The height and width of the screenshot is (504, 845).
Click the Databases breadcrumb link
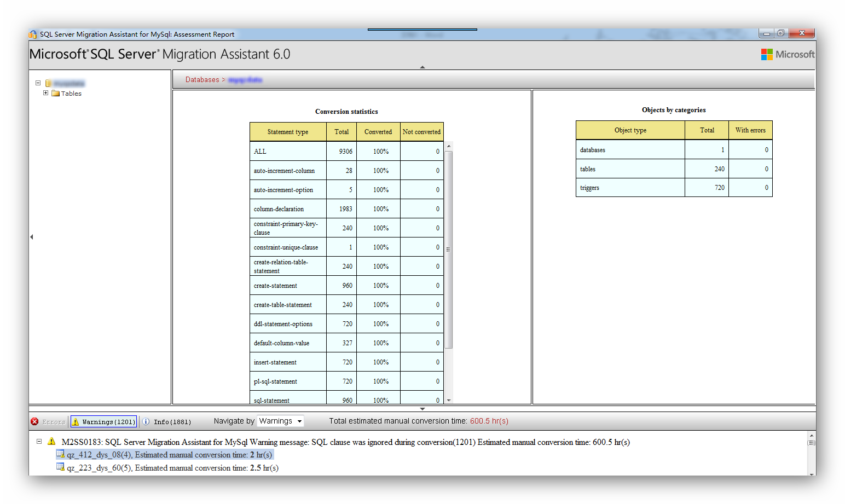coord(202,80)
